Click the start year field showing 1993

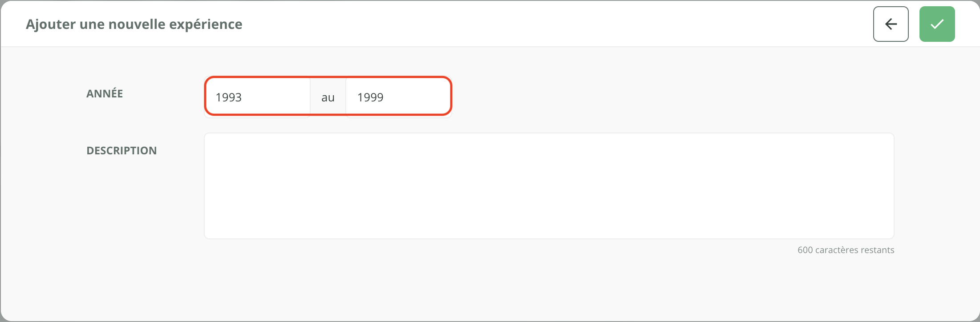[257, 97]
